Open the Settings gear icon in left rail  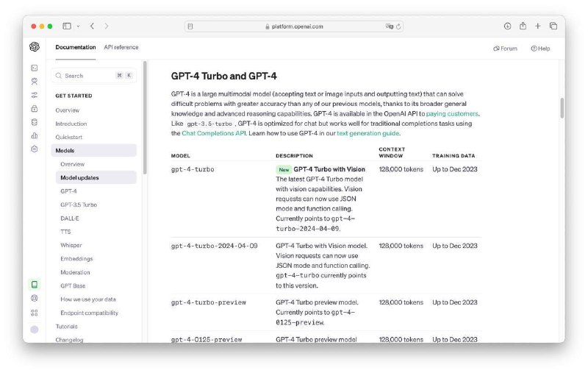35,149
